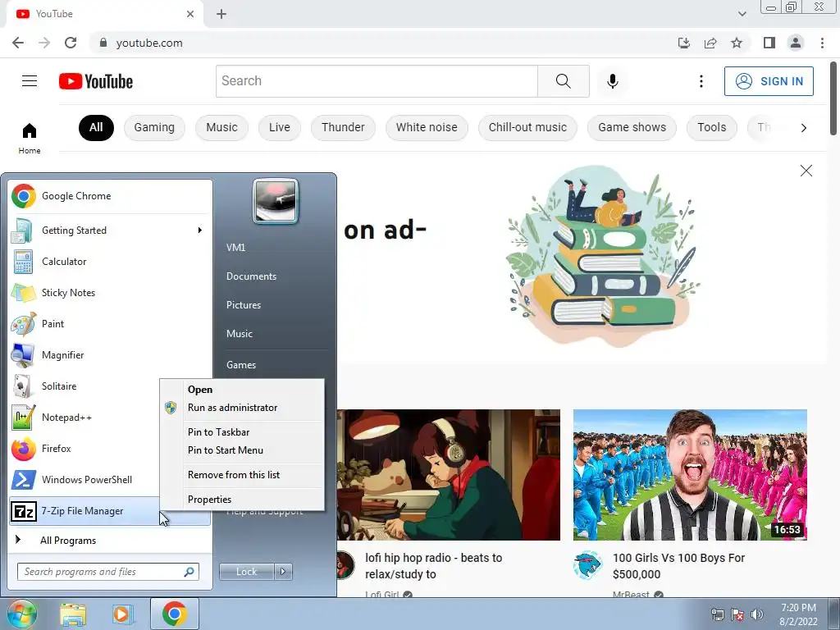Launch Paint from Start menu

111,323
